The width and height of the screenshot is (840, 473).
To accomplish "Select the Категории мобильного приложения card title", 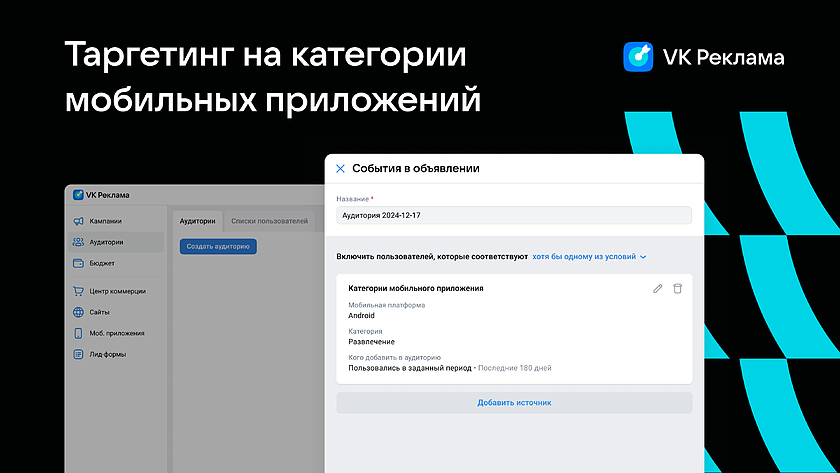I will [x=416, y=288].
